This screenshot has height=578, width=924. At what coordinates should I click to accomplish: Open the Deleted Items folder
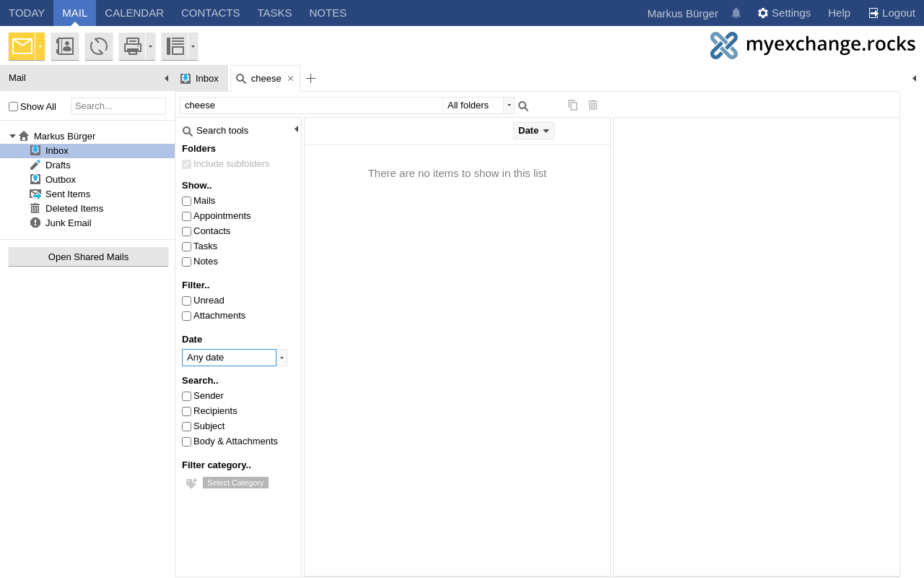click(87, 208)
